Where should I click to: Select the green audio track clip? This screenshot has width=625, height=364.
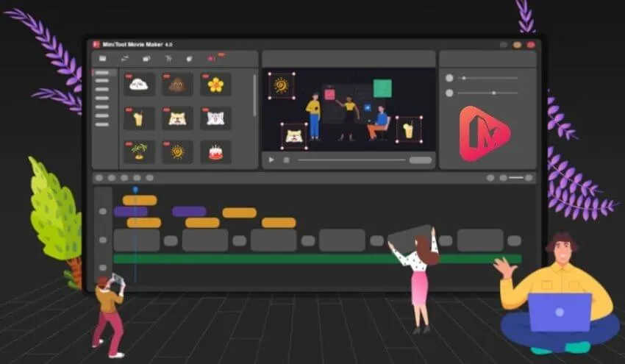(x=318, y=259)
